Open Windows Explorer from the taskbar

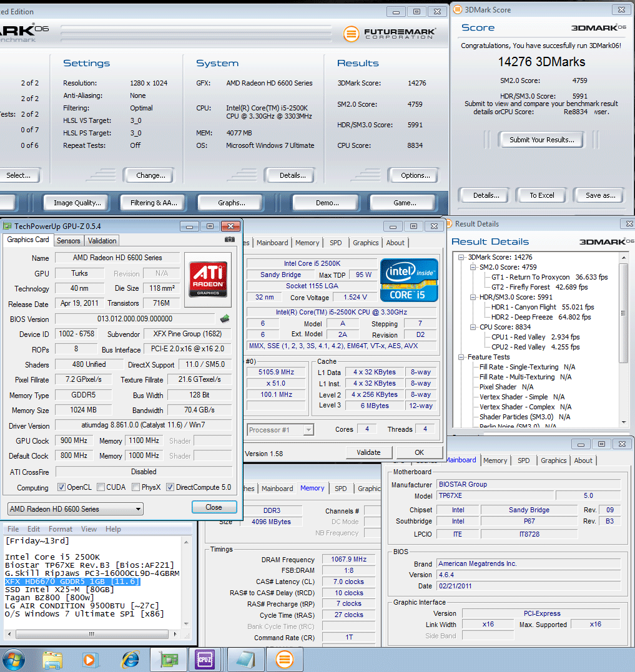[52, 660]
